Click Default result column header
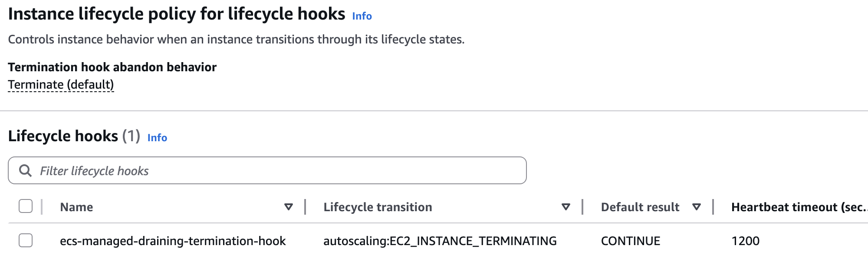This screenshot has height=259, width=868. [640, 207]
